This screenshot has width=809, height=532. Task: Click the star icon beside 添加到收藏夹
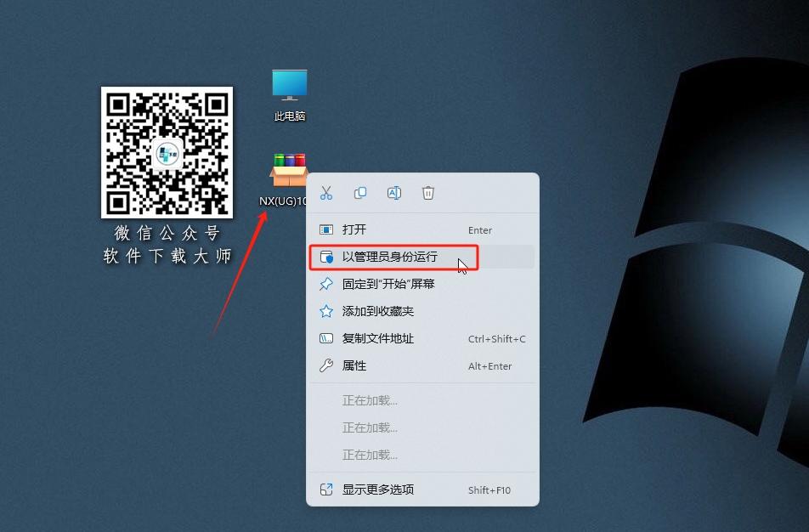[x=326, y=311]
